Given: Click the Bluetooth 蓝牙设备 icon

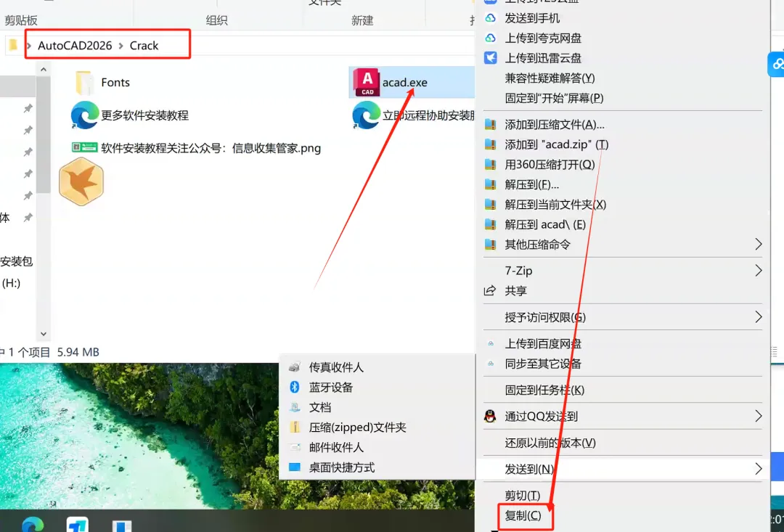Looking at the screenshot, I should (295, 387).
